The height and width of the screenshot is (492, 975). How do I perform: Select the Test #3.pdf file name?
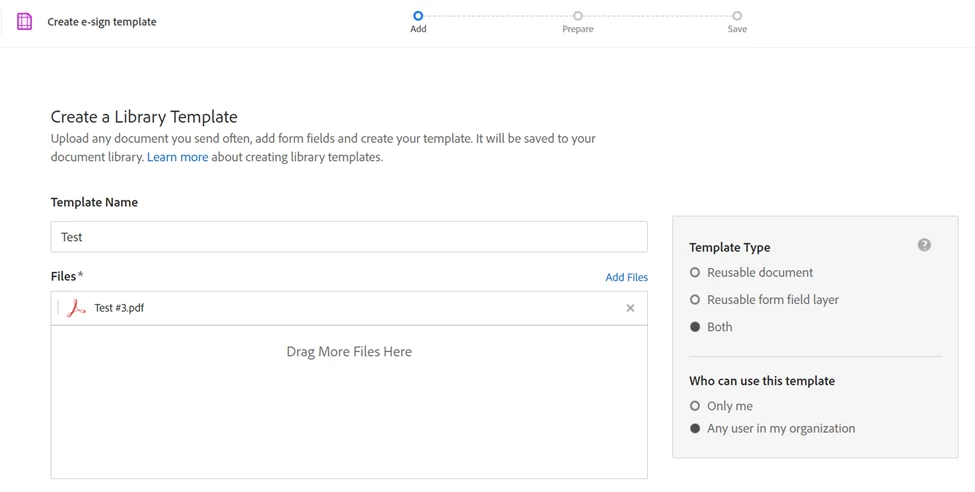[x=119, y=308]
